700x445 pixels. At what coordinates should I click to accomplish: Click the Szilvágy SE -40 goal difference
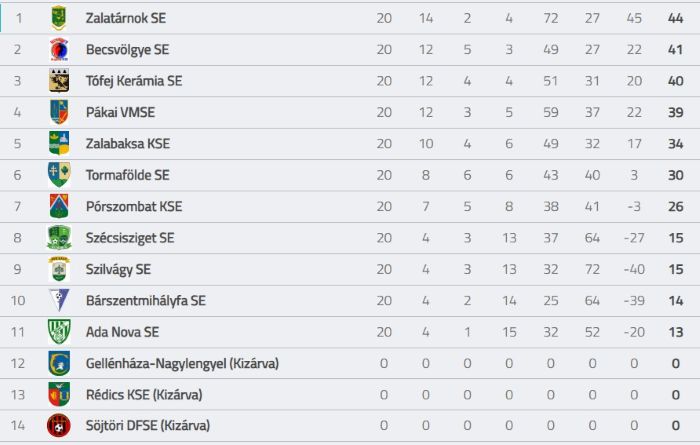pos(634,269)
